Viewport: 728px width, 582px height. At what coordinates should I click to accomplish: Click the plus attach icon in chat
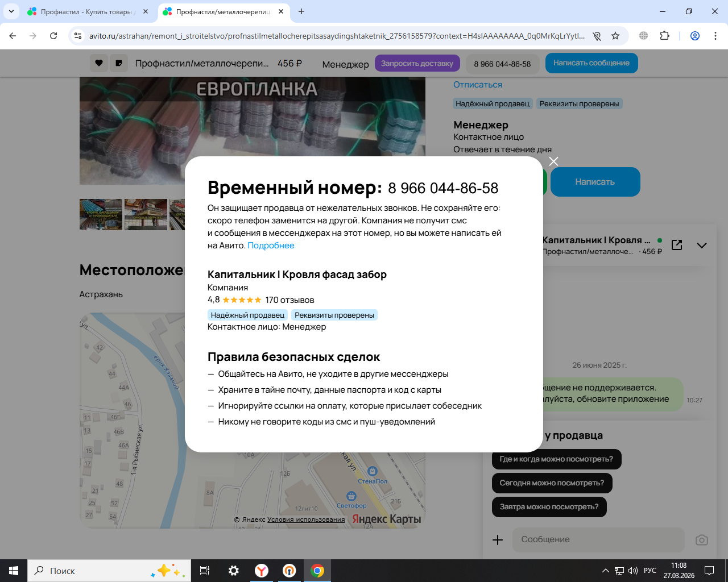click(498, 540)
